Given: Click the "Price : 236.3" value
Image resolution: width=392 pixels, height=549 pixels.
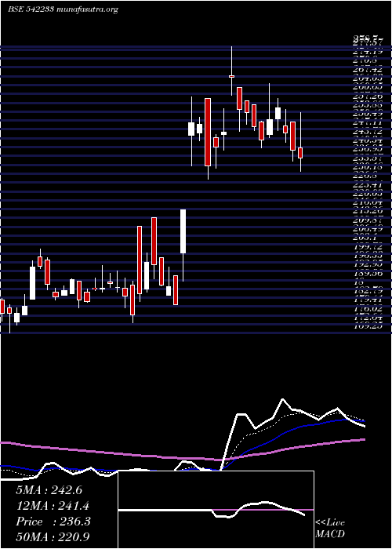Looking at the screenshot, I should tap(53, 522).
